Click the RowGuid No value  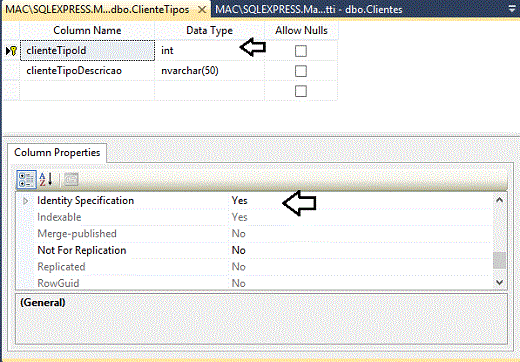tap(239, 283)
